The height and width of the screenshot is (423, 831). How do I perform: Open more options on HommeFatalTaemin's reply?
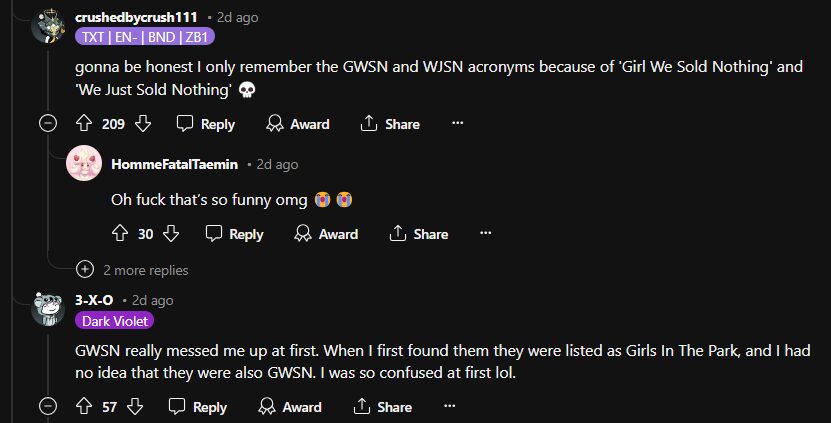pos(485,234)
